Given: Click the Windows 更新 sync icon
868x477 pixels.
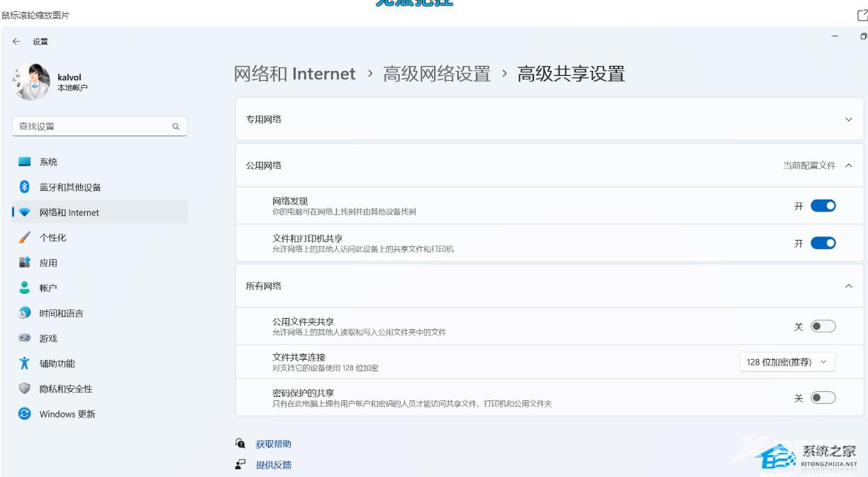Looking at the screenshot, I should coord(25,414).
